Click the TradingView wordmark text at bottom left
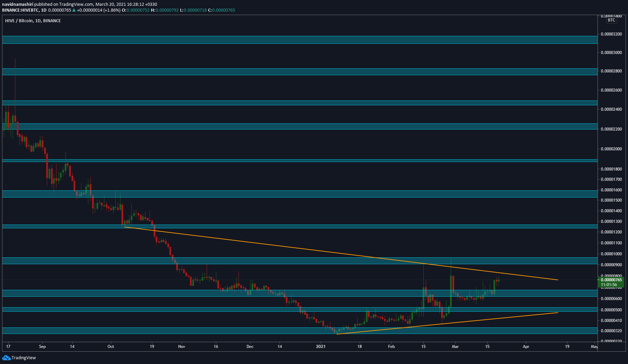The width and height of the screenshot is (628, 364). coord(24,358)
